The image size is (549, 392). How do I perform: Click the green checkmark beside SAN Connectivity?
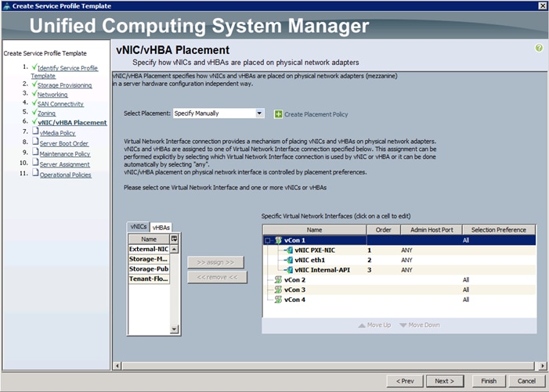click(34, 103)
